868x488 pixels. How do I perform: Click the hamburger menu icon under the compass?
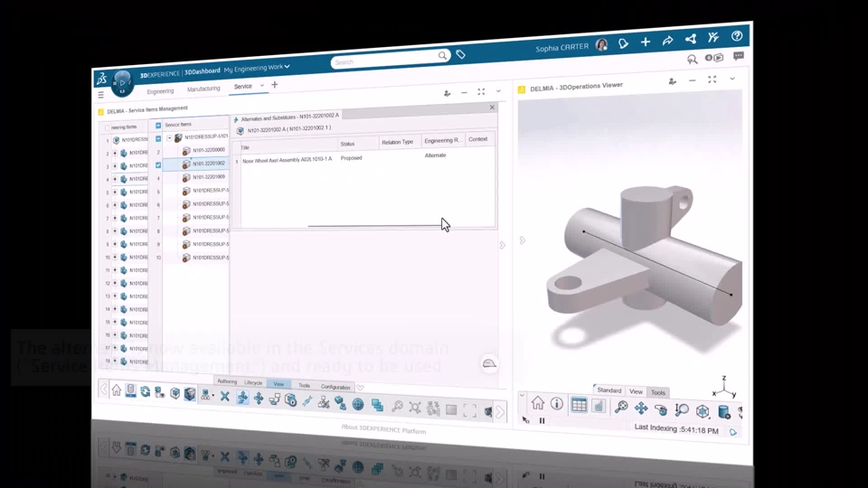pos(100,95)
